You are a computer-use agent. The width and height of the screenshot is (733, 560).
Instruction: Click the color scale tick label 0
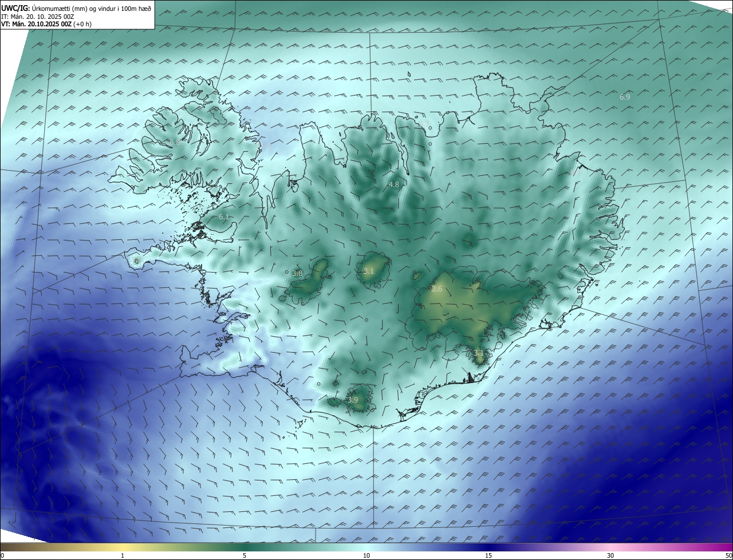point(2,555)
